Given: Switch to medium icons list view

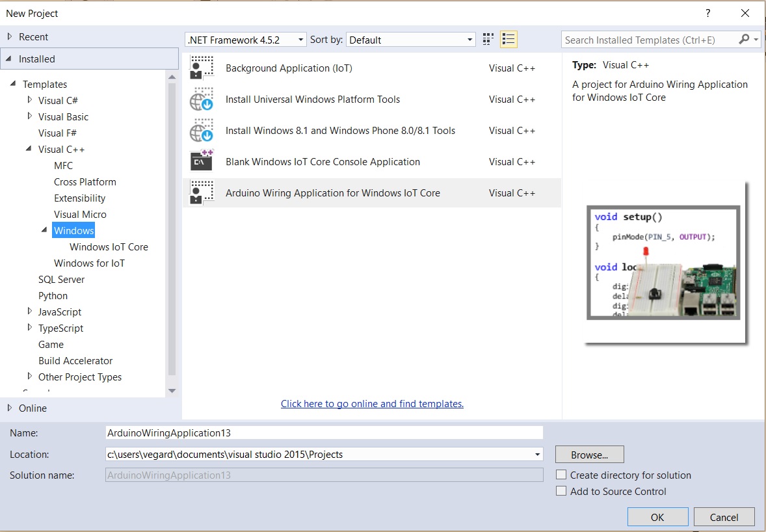Looking at the screenshot, I should coord(508,40).
